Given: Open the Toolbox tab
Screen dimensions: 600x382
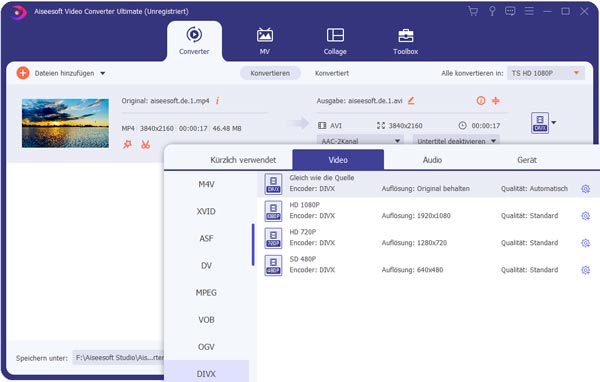Looking at the screenshot, I should pyautogui.click(x=406, y=41).
